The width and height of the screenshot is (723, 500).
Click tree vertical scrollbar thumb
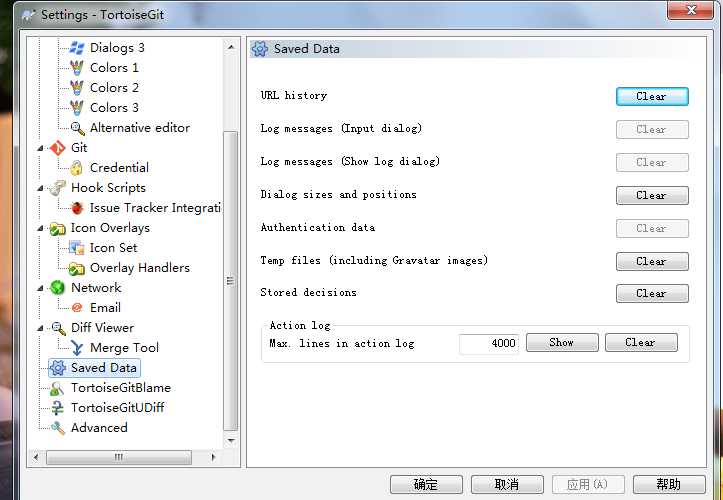pos(231,281)
